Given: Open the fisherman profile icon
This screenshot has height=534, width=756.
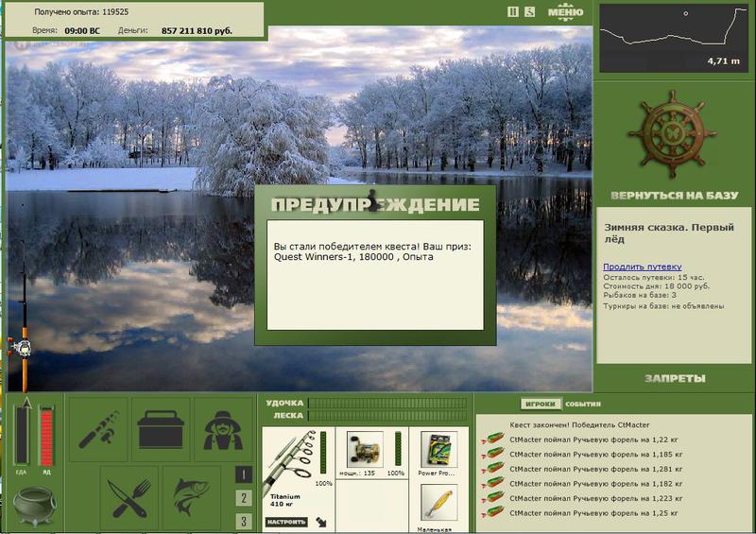Looking at the screenshot, I should [x=223, y=429].
